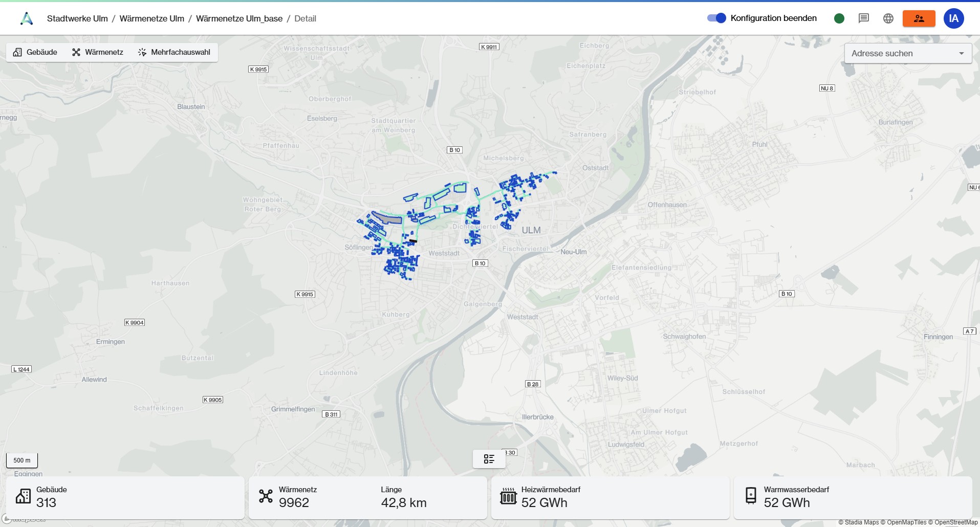This screenshot has width=980, height=527.
Task: Open the map legend list icon
Action: (x=489, y=459)
